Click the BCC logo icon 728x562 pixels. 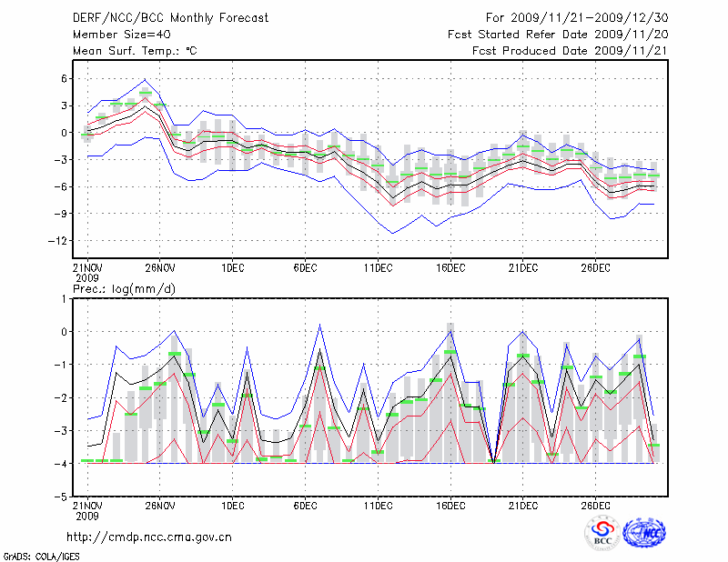point(602,533)
